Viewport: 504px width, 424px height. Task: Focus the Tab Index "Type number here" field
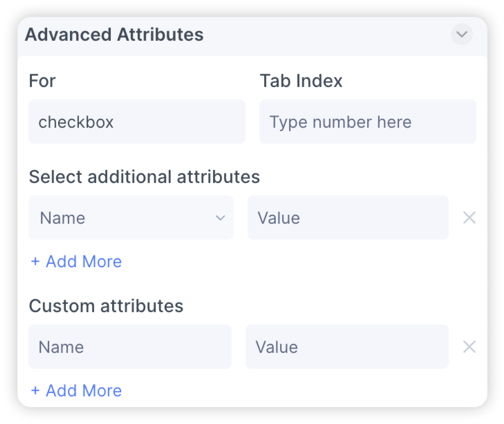368,122
